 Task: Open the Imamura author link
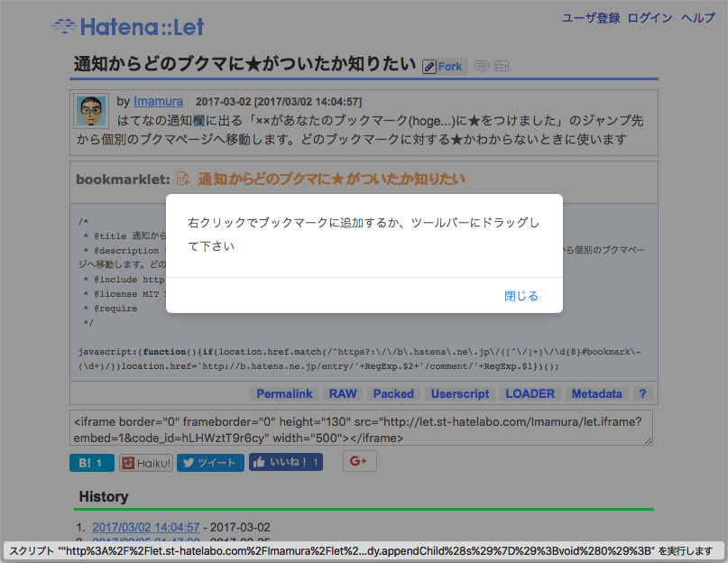pos(158,101)
